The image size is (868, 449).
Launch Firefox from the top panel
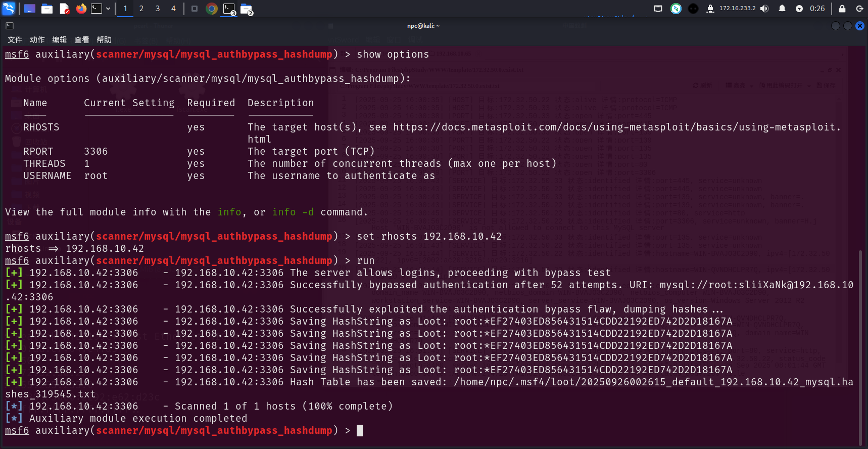pos(81,9)
